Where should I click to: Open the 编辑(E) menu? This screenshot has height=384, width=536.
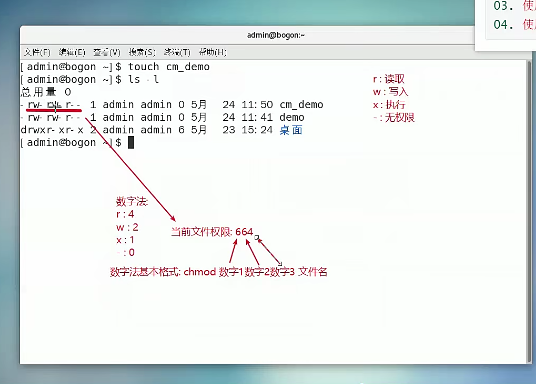(71, 52)
